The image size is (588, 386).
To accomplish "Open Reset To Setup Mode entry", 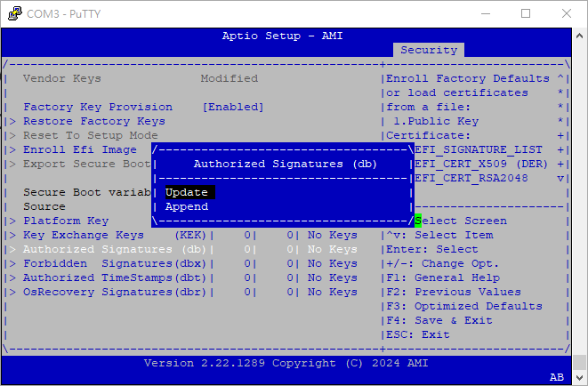I will (91, 135).
